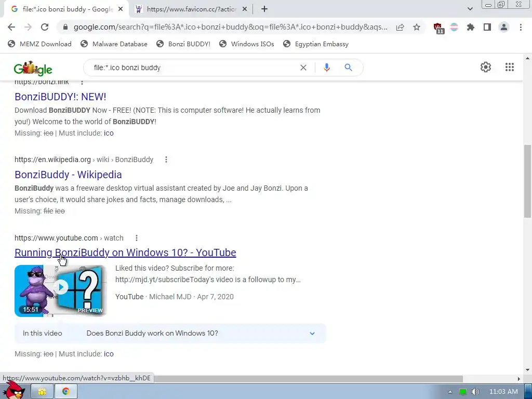Show hidden system tray icons
This screenshot has height=399, width=532.
pos(450,392)
